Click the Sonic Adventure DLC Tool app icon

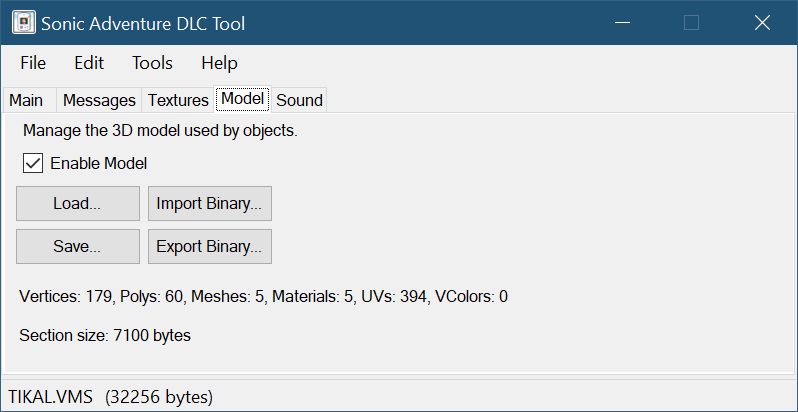21,23
